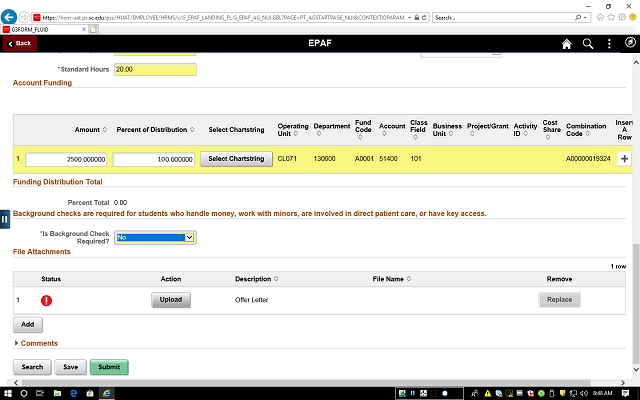Open the address bar URL dropdown arrow

pos(409,18)
